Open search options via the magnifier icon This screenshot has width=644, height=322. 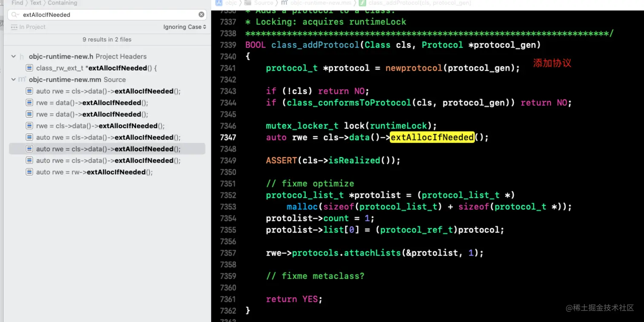click(15, 14)
